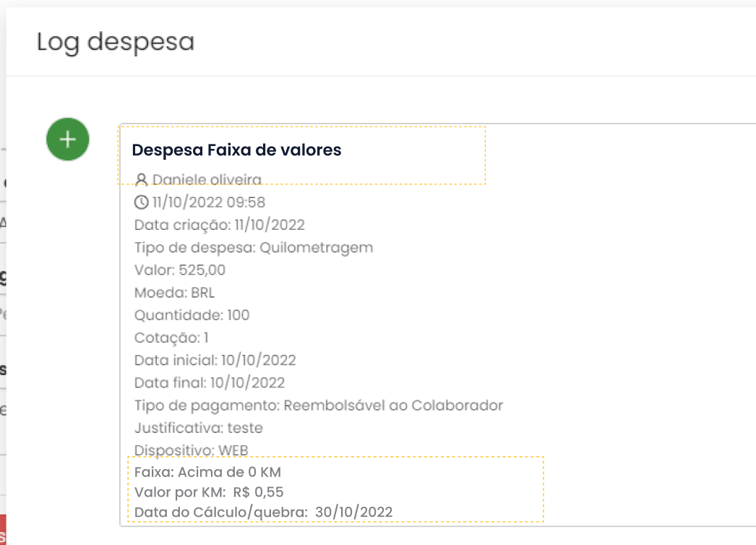Click the Cotação: 1 entry
Image resolution: width=756 pixels, height=545 pixels.
(171, 338)
